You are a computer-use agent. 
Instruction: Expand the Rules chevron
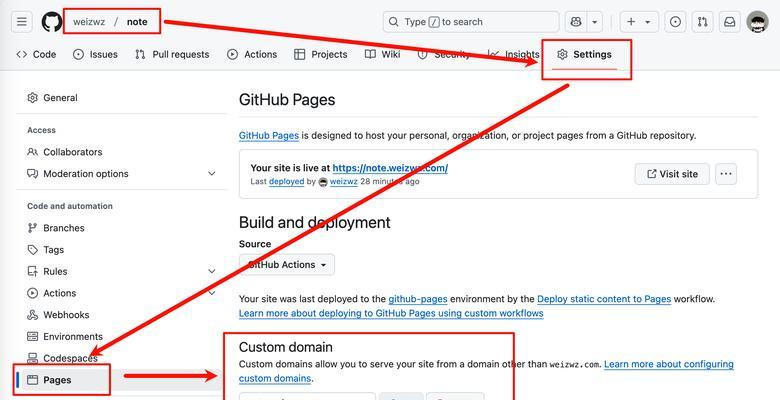pyautogui.click(x=212, y=271)
